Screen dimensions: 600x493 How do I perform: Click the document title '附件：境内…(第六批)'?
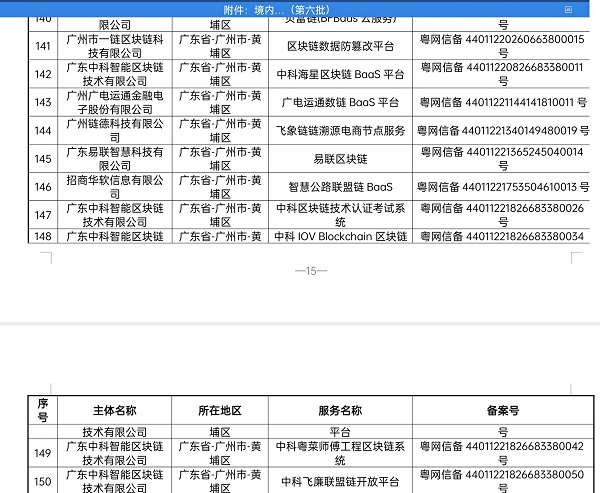[276, 10]
